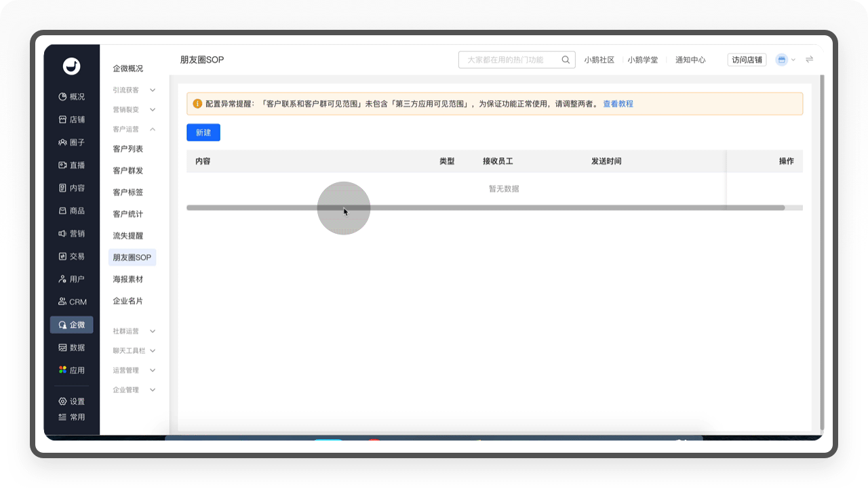Click the 访问店铺 button
Viewport: 868px width, 488px height.
click(747, 60)
